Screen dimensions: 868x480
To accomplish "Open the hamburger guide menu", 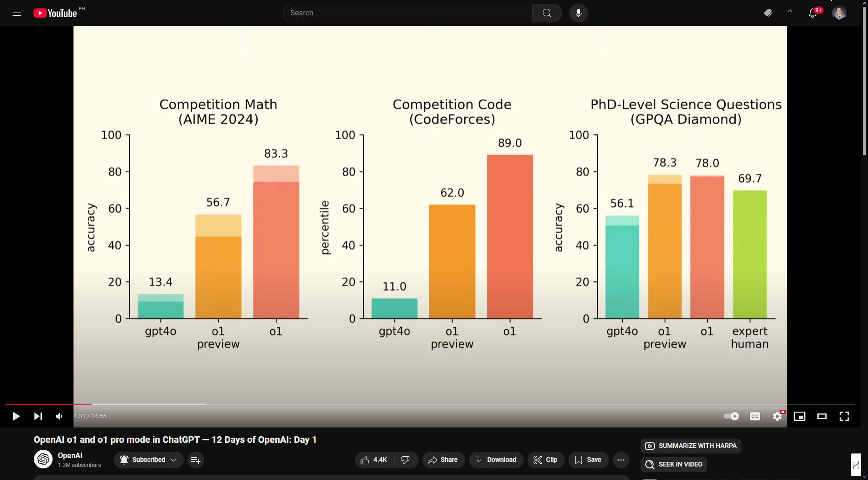I will point(17,13).
